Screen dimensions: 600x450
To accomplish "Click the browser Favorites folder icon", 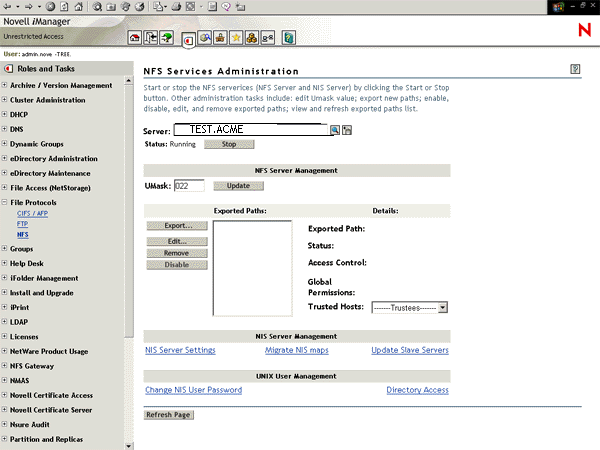I will click(x=111, y=7).
